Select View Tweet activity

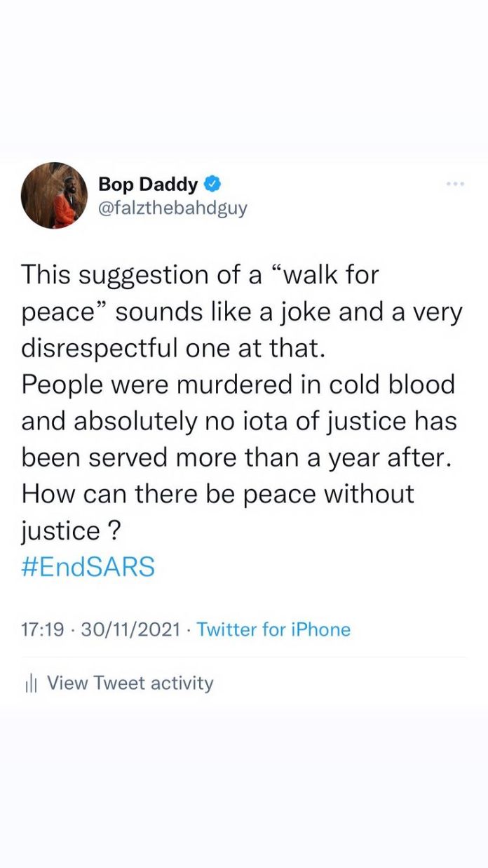[x=130, y=683]
